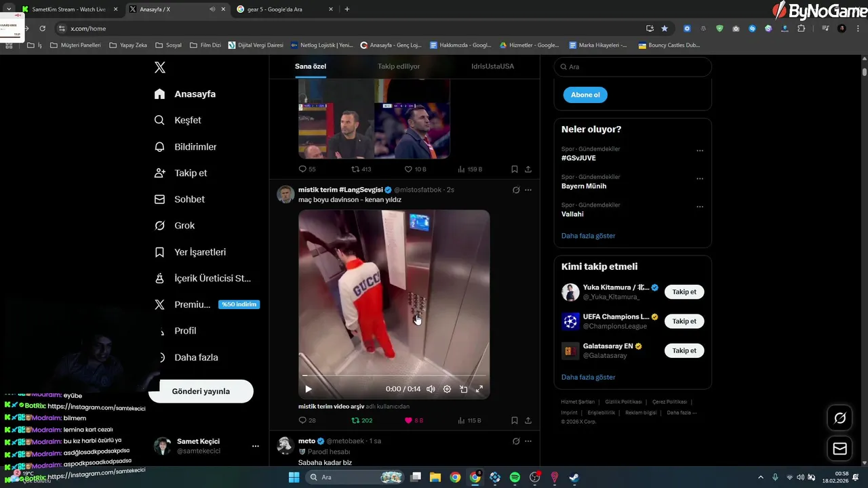
Task: Open Steam from the taskbar
Action: (x=574, y=477)
